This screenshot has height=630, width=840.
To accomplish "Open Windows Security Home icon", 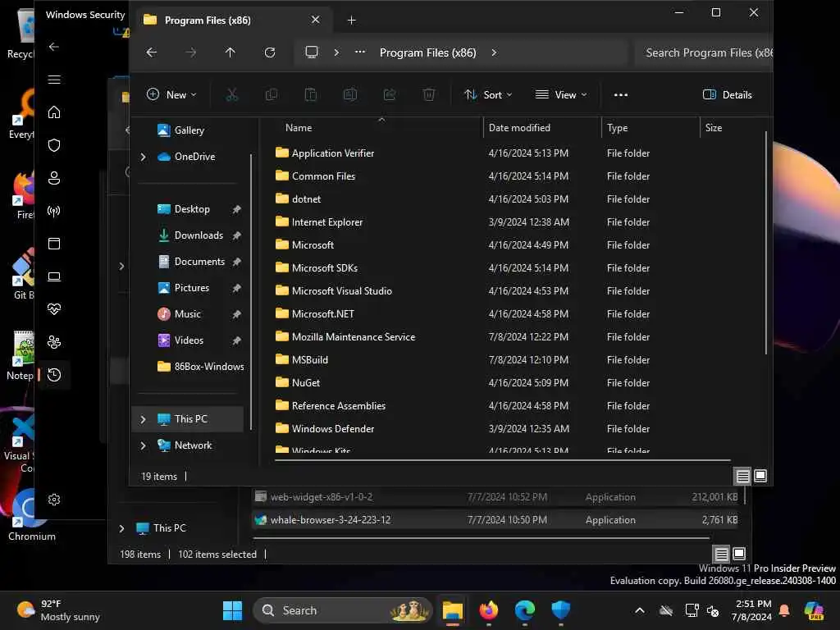I will coord(54,112).
